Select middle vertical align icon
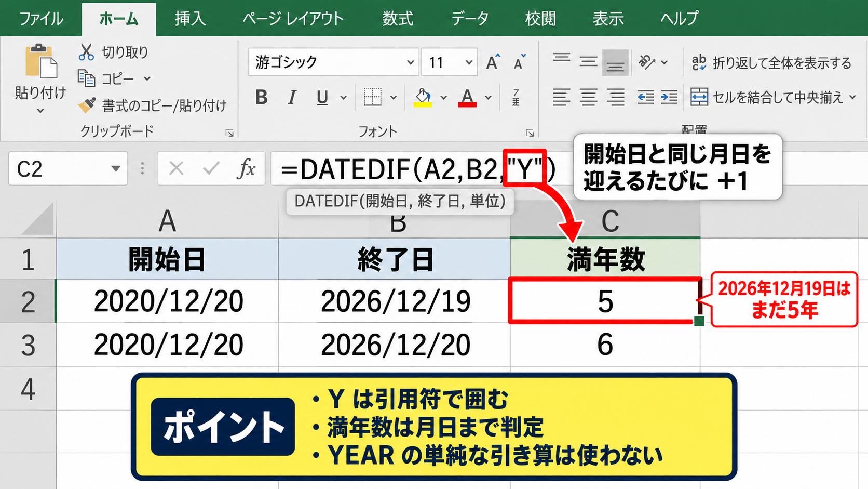Image resolution: width=868 pixels, height=489 pixels. tap(588, 62)
